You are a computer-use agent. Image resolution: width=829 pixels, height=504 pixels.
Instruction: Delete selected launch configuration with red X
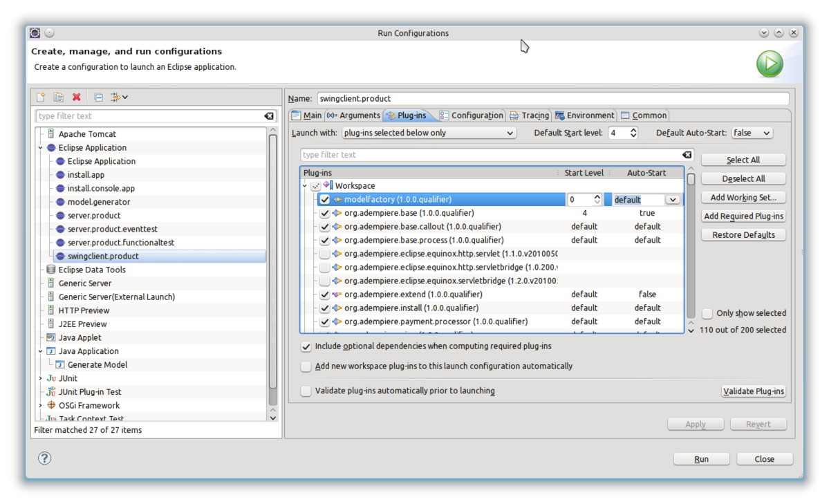77,97
